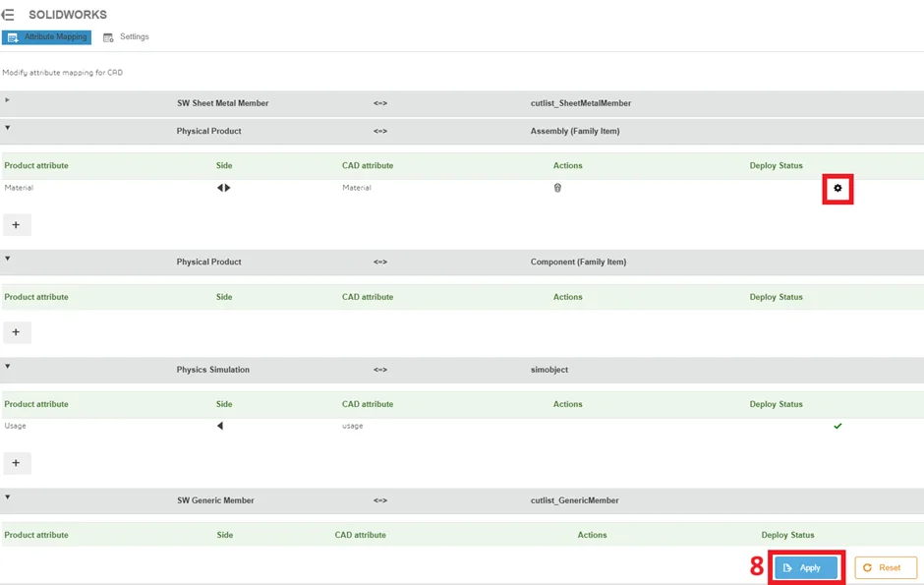Collapse the Physical Product Component section
Image resolution: width=924 pixels, height=585 pixels.
(8, 259)
